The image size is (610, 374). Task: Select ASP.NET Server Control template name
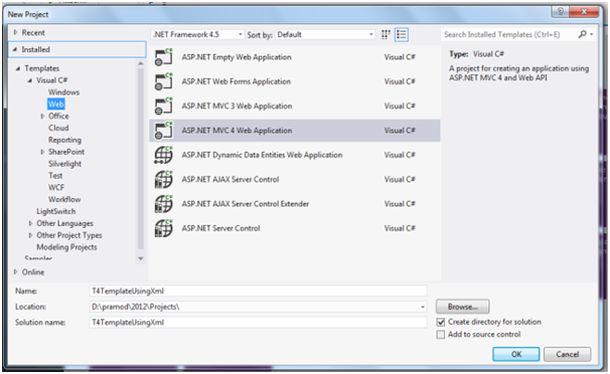(221, 228)
